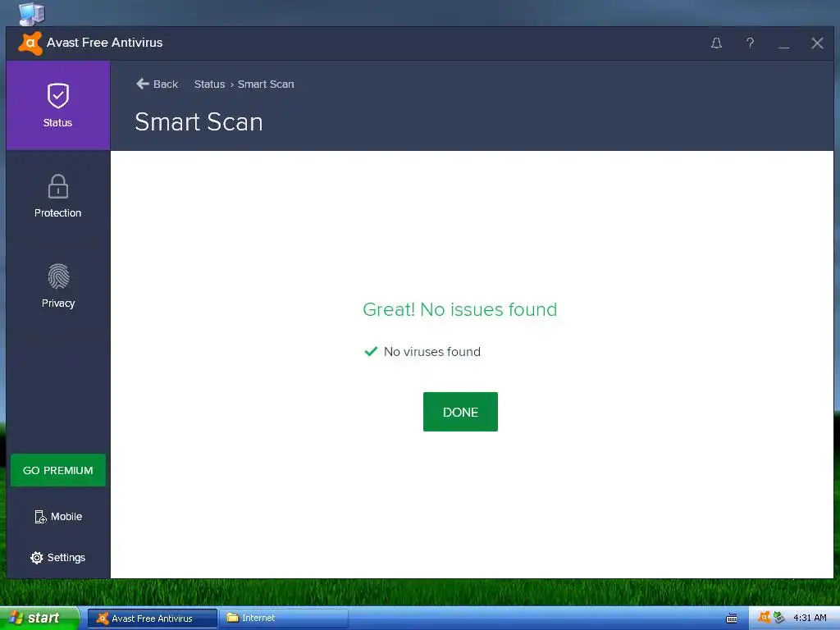Viewport: 840px width, 630px height.
Task: Click Status in the breadcrumb
Action: tap(209, 84)
